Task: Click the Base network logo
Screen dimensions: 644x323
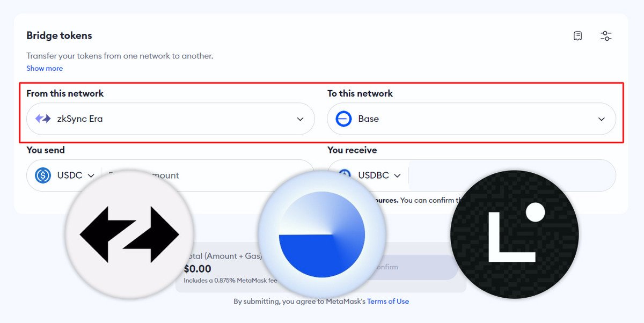Action: pos(343,119)
